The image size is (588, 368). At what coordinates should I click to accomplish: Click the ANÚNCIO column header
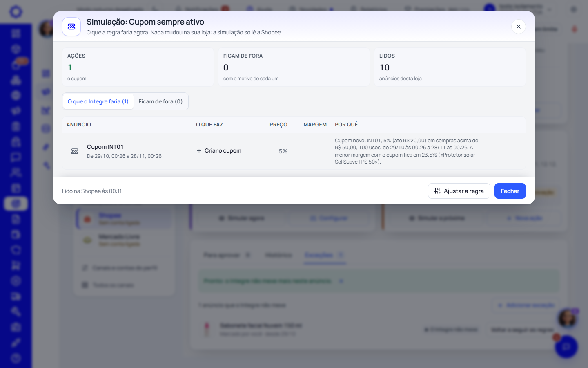pos(79,125)
